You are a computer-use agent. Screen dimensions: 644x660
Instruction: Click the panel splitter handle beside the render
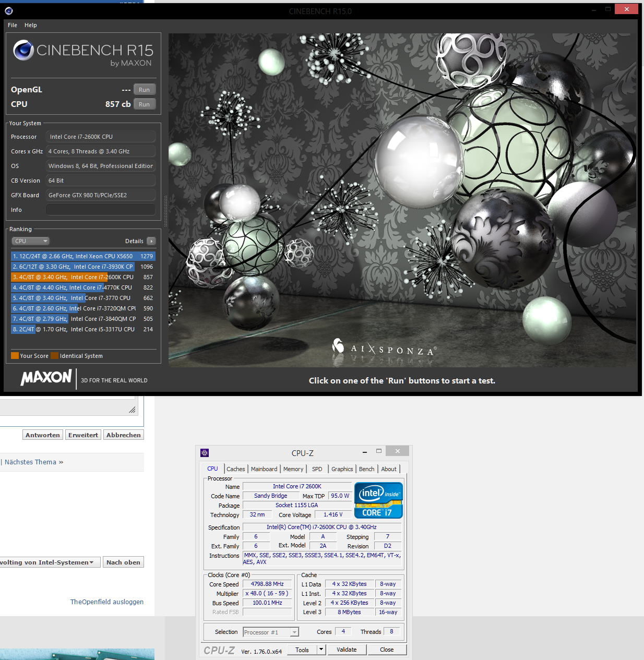click(165, 211)
